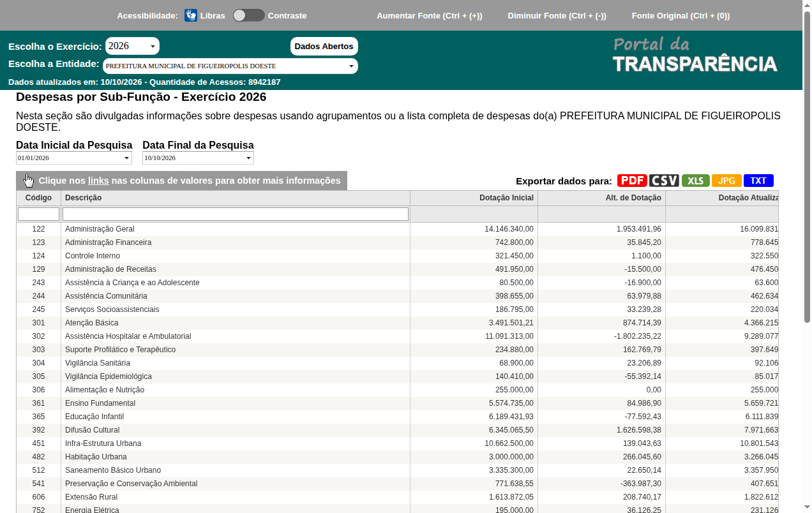812x513 pixels.
Task: Click the Código column header
Action: pyautogui.click(x=38, y=198)
